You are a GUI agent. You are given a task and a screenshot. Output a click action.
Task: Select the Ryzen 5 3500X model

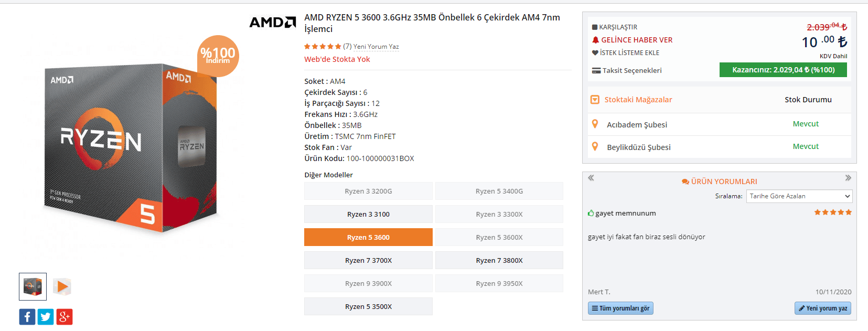pyautogui.click(x=368, y=306)
